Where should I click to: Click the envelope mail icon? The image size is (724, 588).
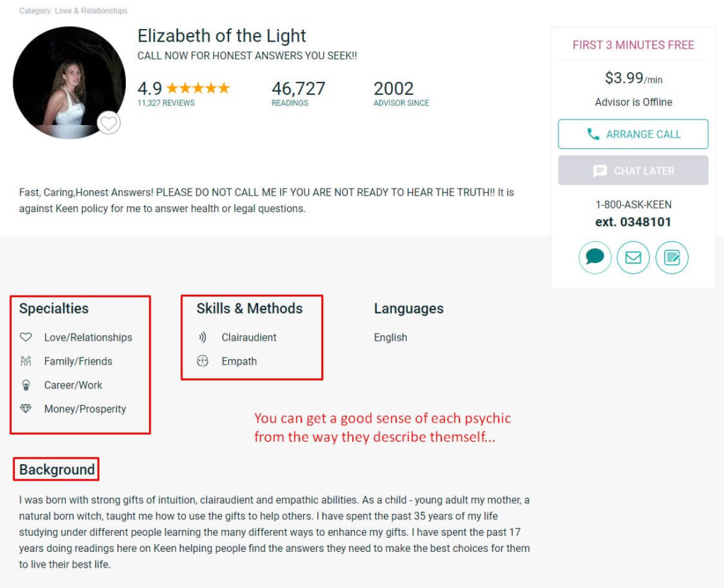click(633, 257)
